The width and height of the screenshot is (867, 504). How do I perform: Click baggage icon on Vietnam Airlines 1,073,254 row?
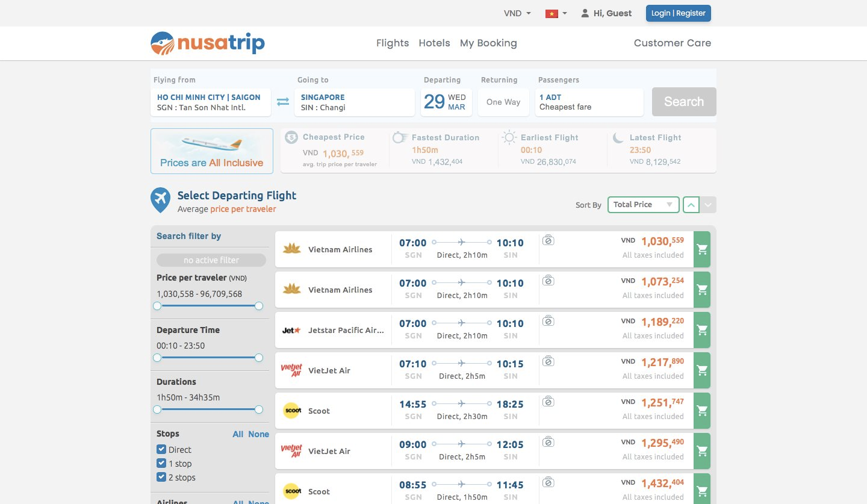(548, 281)
